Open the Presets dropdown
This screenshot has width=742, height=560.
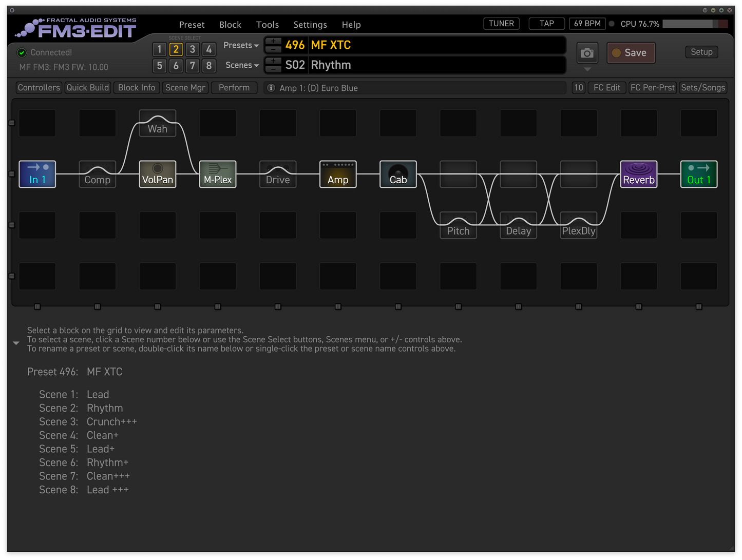point(240,45)
